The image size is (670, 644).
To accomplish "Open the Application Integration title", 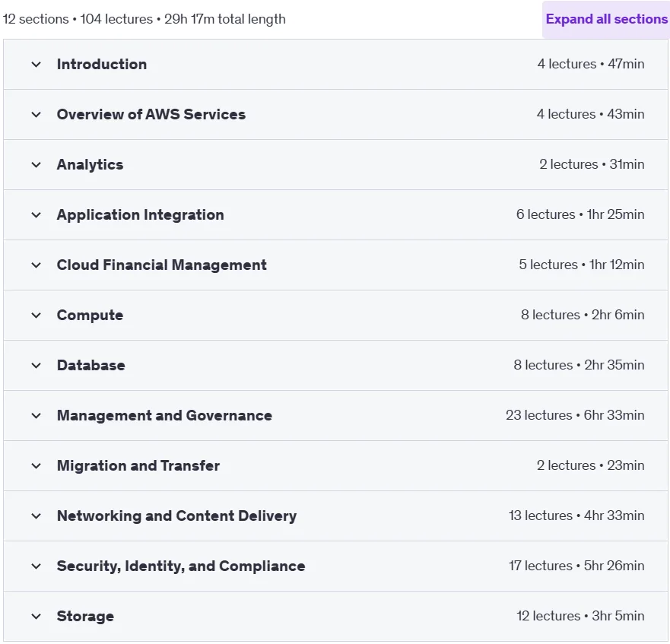I will (141, 215).
